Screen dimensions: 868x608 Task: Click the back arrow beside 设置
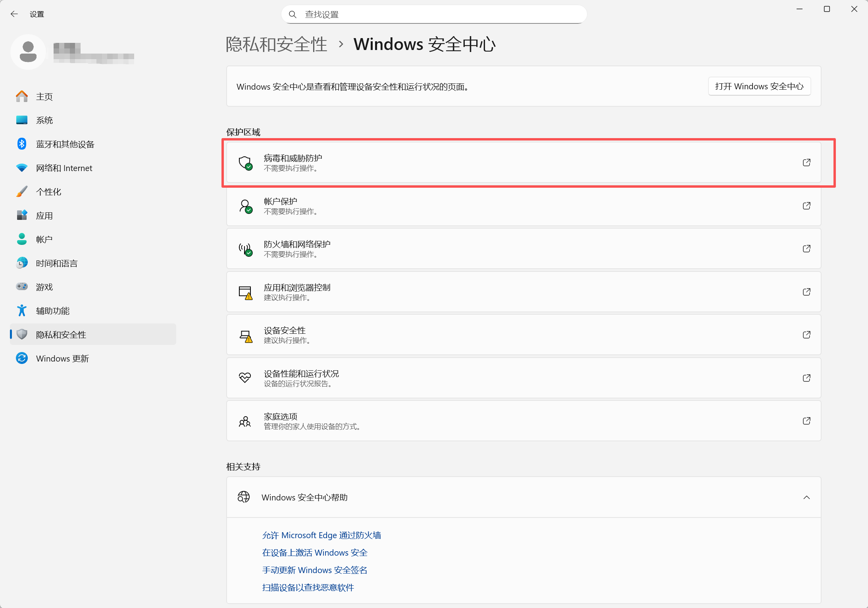(14, 14)
